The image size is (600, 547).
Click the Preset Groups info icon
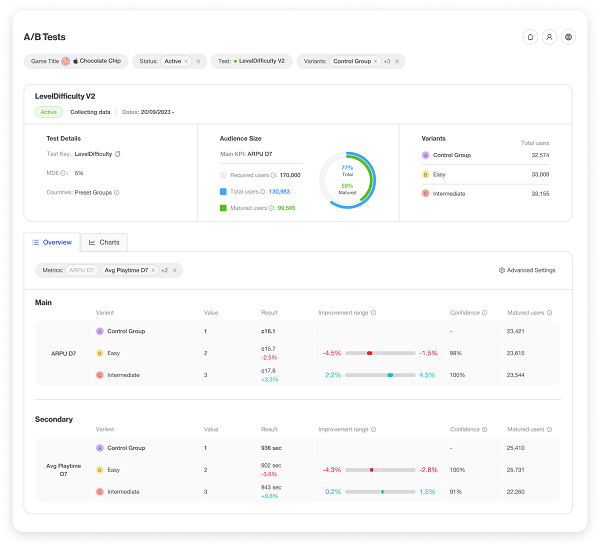(117, 192)
